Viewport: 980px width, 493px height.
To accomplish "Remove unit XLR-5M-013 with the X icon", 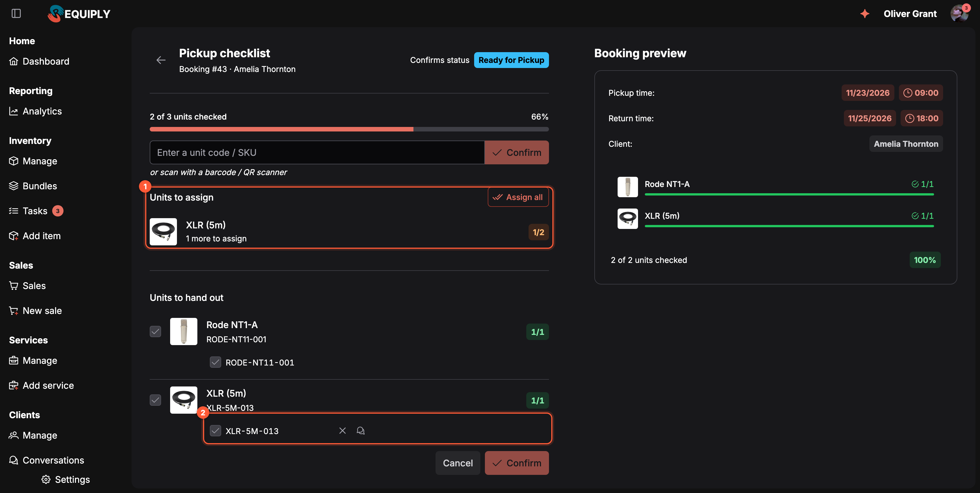I will (x=342, y=430).
